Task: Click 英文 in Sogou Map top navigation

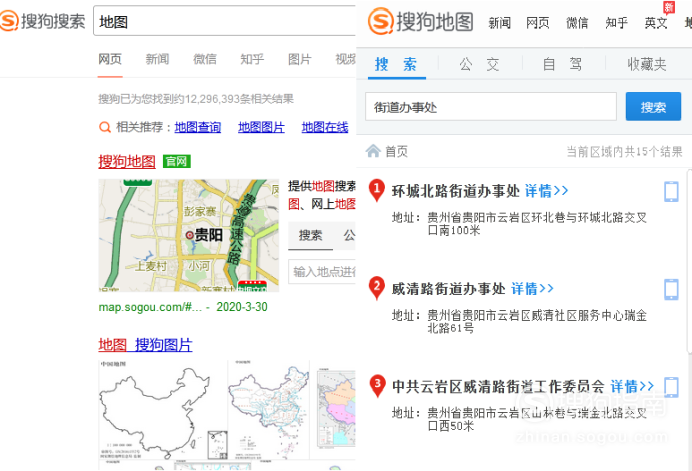Action: tap(656, 23)
